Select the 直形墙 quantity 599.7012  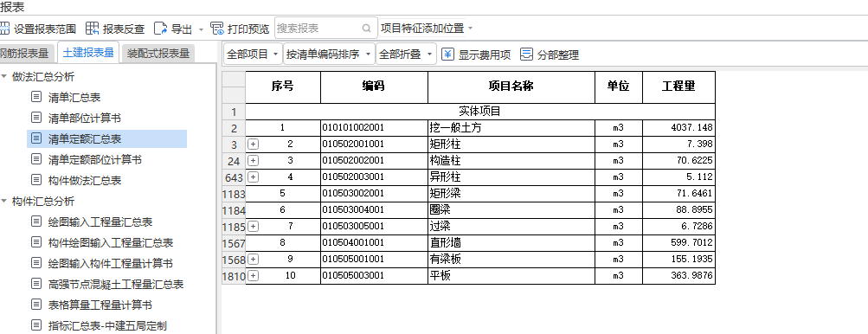coord(678,242)
